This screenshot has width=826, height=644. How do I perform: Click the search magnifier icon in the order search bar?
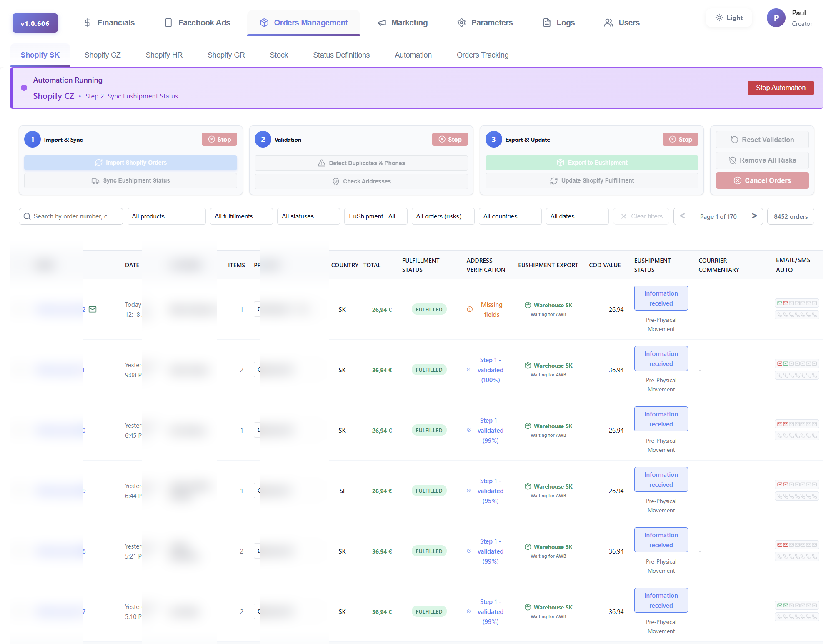point(28,216)
